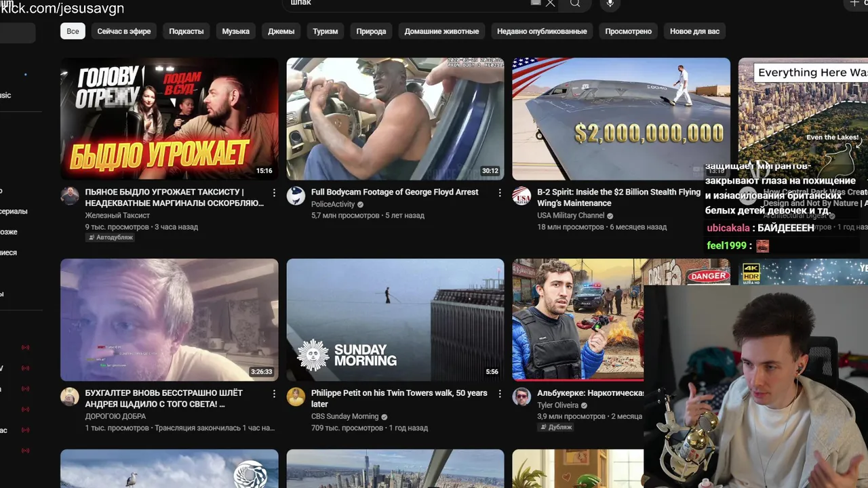Select the 'Домашние животные' chip
The image size is (868, 488).
441,31
